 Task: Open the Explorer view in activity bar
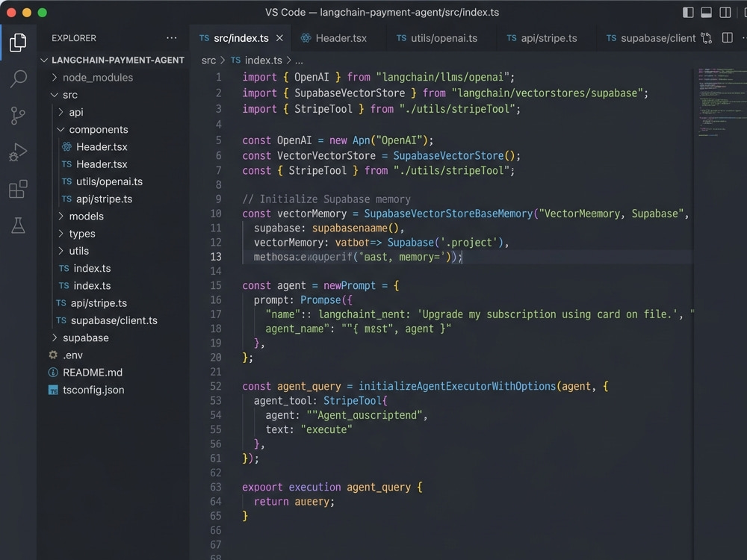[18, 43]
